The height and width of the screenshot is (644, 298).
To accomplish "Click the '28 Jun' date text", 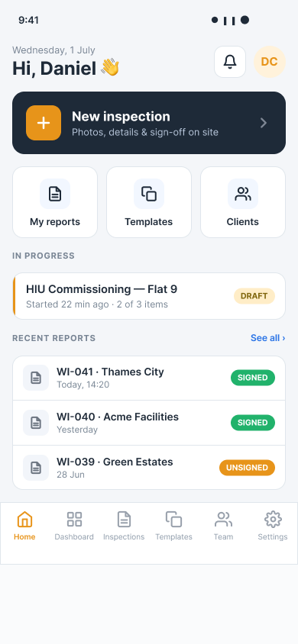I will click(x=71, y=475).
